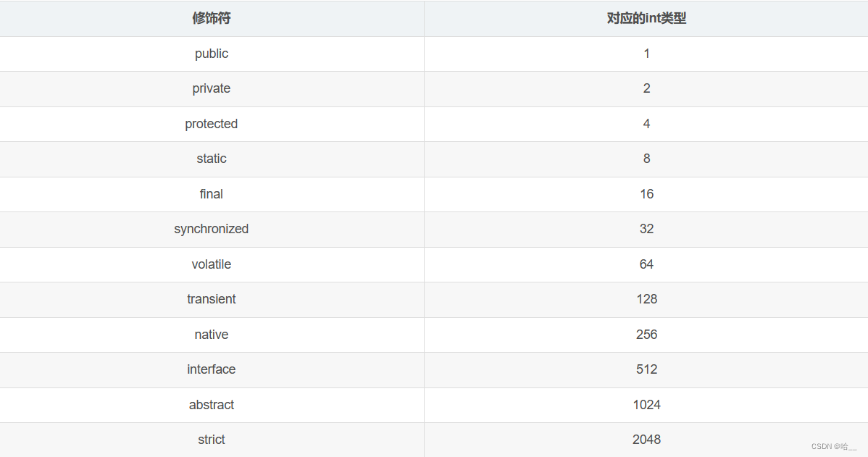Click the strict table cell
The image size is (868, 457).
(212, 440)
